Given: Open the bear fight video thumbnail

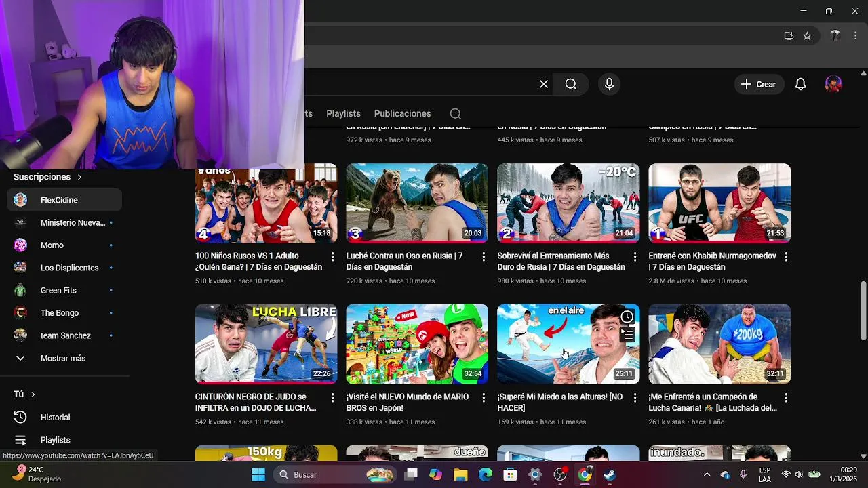Looking at the screenshot, I should pos(417,203).
